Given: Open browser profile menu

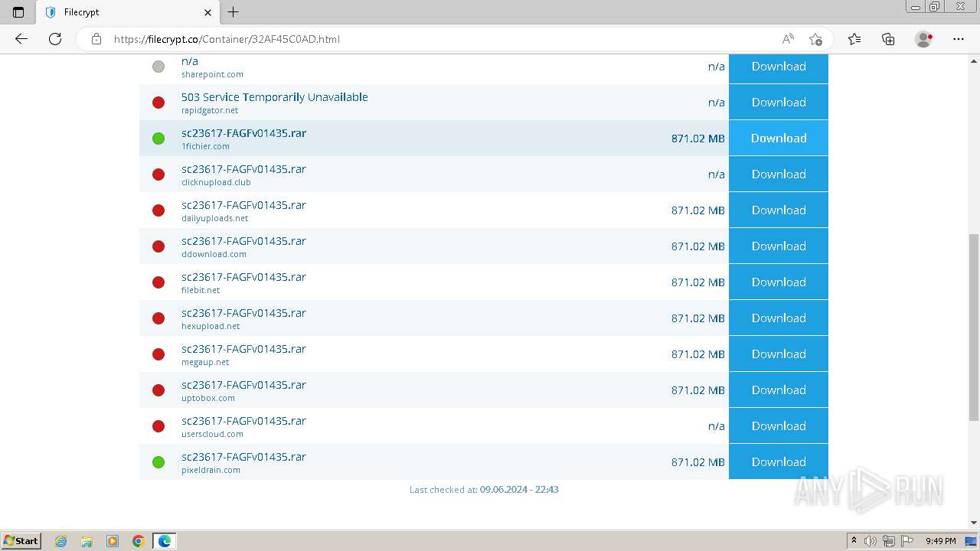Looking at the screenshot, I should [x=923, y=39].
